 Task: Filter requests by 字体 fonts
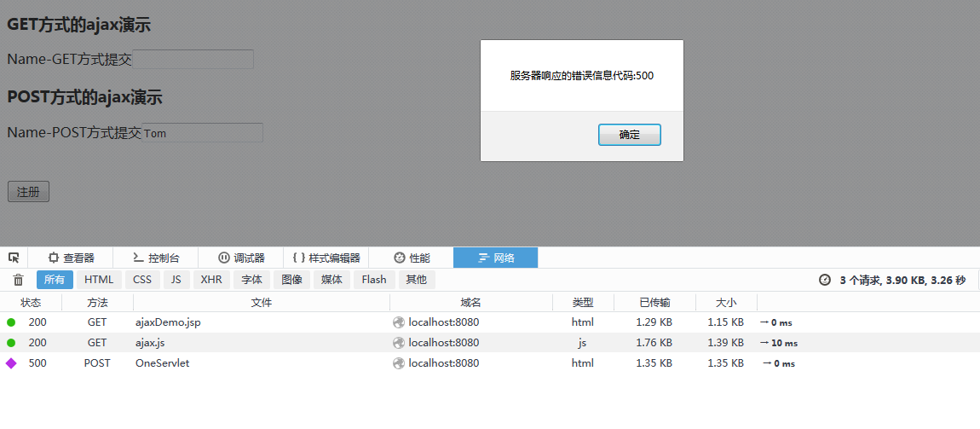click(252, 280)
